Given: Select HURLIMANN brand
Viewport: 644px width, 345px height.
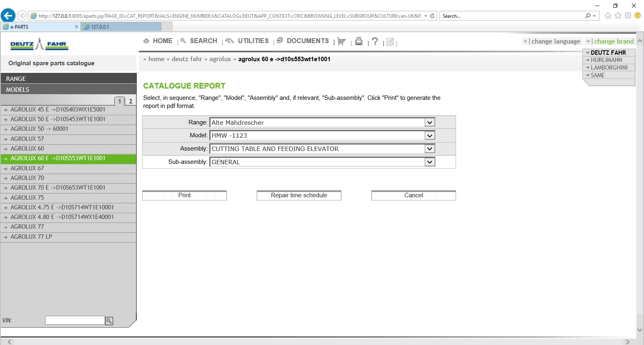Looking at the screenshot, I should tap(606, 60).
